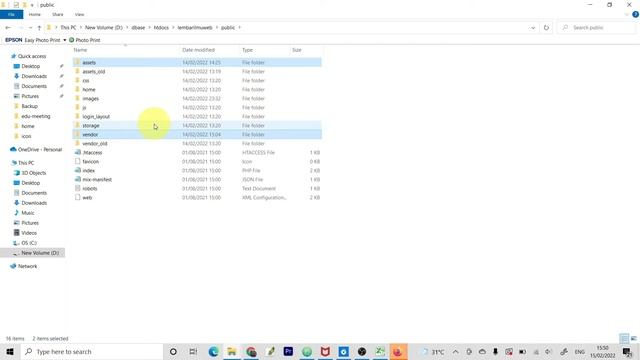Open Microsoft Edge from taskbar
Viewport: 640px width, 360px height.
point(213,351)
